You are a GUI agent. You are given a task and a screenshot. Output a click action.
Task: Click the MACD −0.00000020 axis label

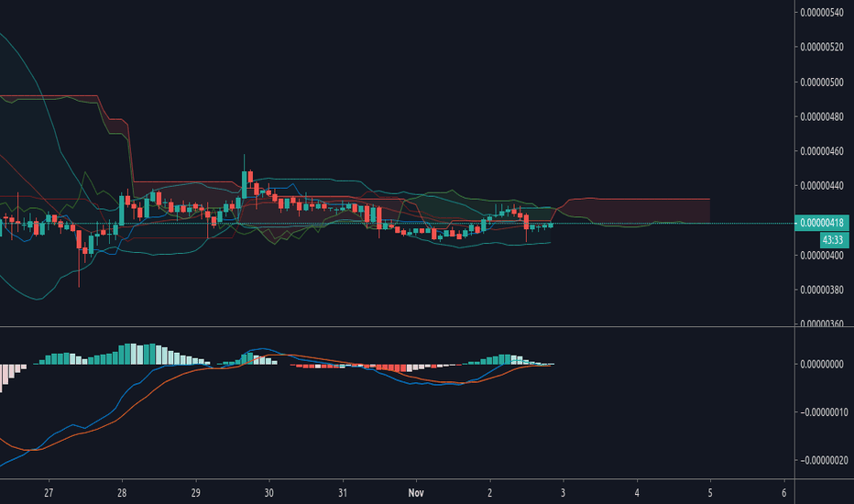[824, 460]
